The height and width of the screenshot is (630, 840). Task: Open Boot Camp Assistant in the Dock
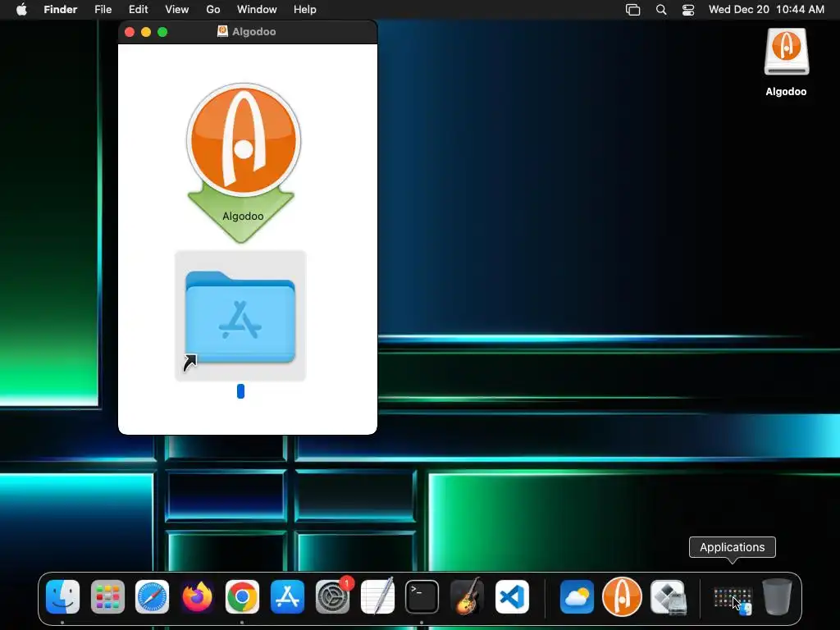[x=668, y=597]
